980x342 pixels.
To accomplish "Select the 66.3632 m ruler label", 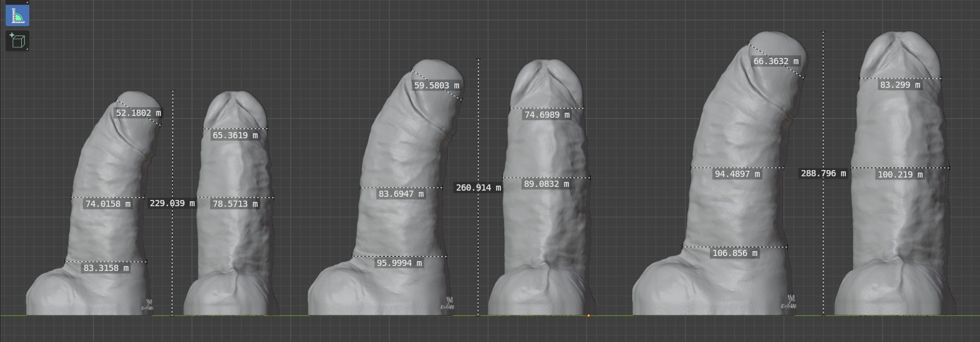I will pyautogui.click(x=775, y=61).
